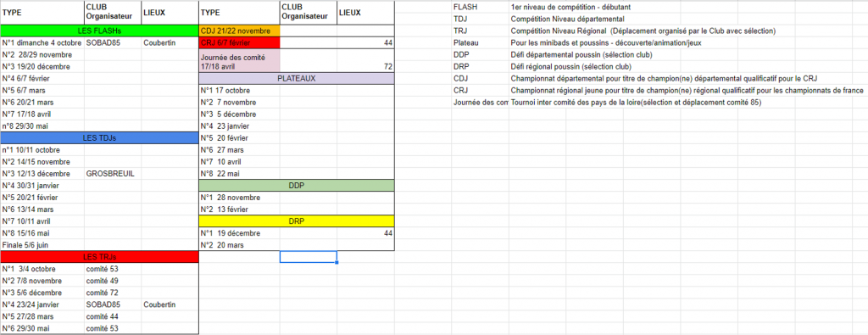Click the blue LES TDJs header cell
Screen dimensions: 868x335
pos(99,137)
